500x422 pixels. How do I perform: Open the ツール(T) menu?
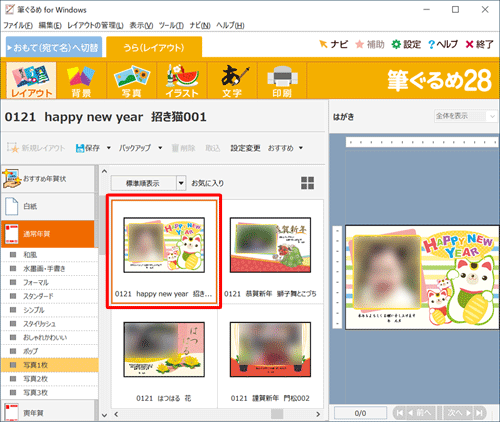[x=171, y=25]
